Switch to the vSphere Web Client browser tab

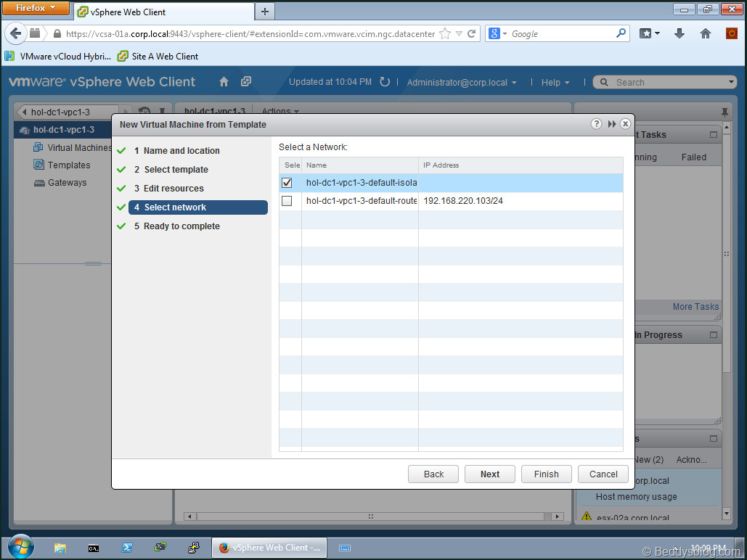click(x=164, y=12)
